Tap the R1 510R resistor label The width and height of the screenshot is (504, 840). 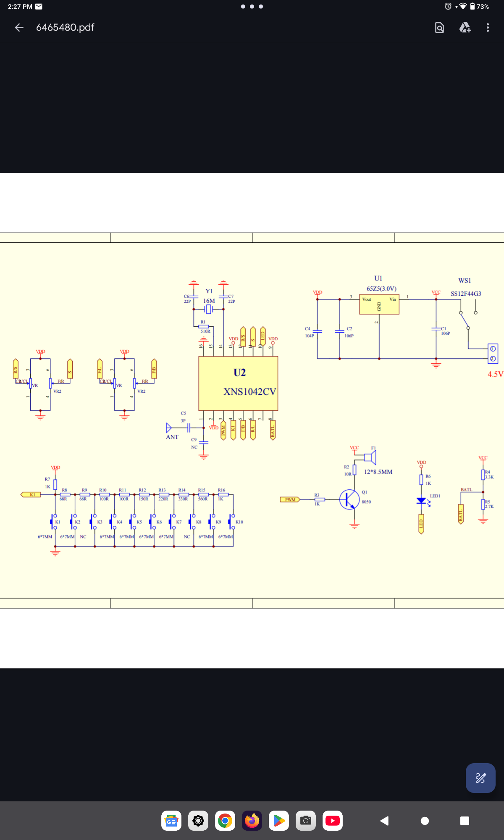205,326
